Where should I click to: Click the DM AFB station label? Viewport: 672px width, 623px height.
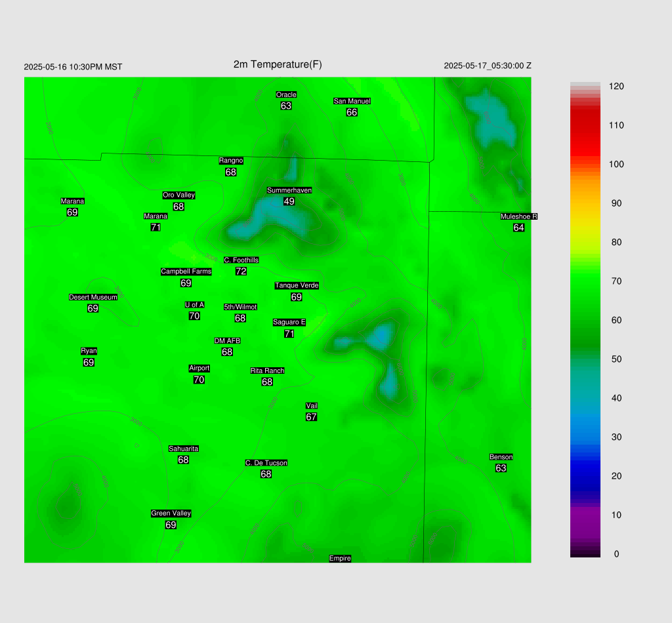tap(227, 341)
